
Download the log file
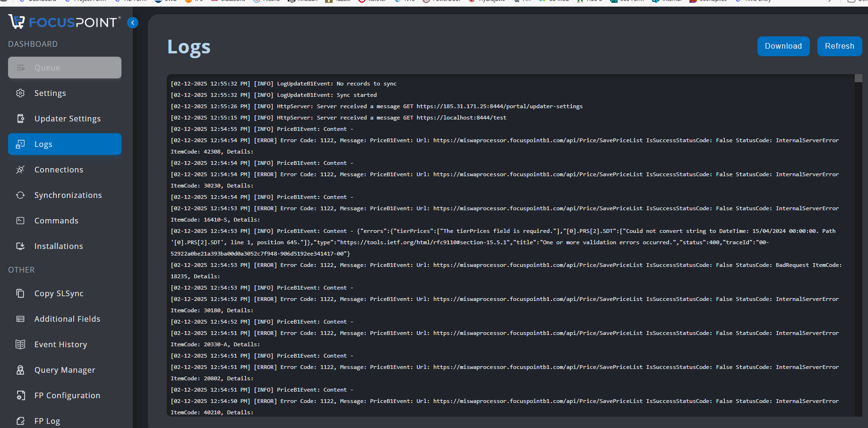pyautogui.click(x=783, y=46)
